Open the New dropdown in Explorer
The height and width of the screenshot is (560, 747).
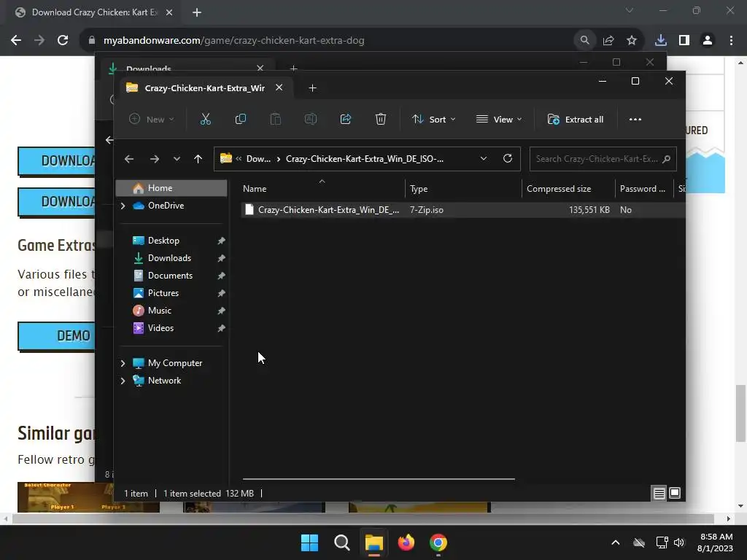point(152,119)
